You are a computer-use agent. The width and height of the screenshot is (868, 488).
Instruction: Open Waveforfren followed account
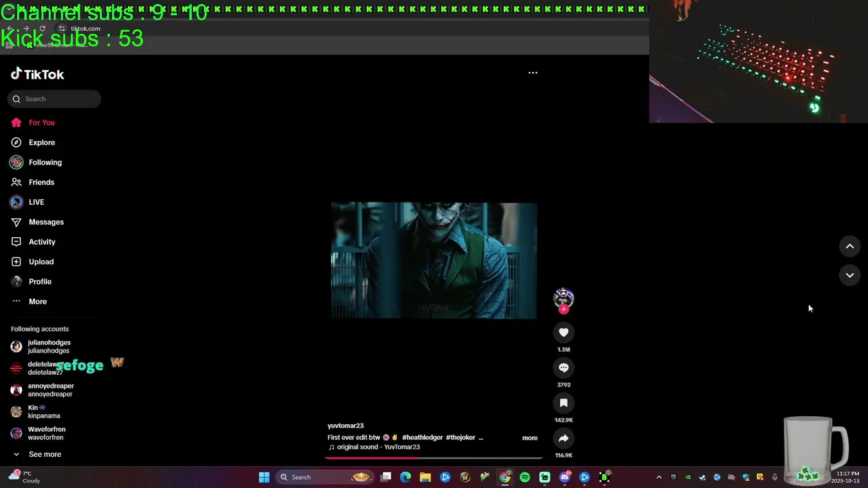38,433
